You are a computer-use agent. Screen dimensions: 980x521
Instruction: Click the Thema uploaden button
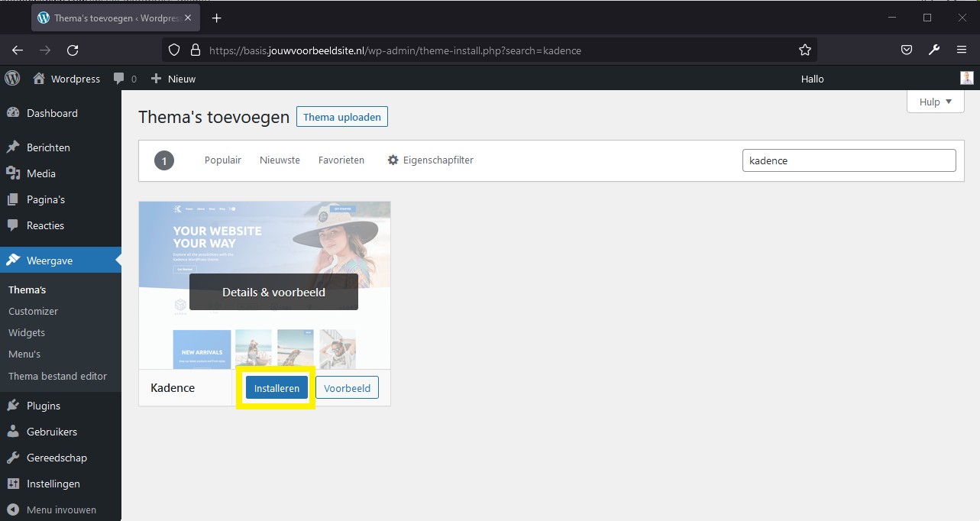click(341, 116)
